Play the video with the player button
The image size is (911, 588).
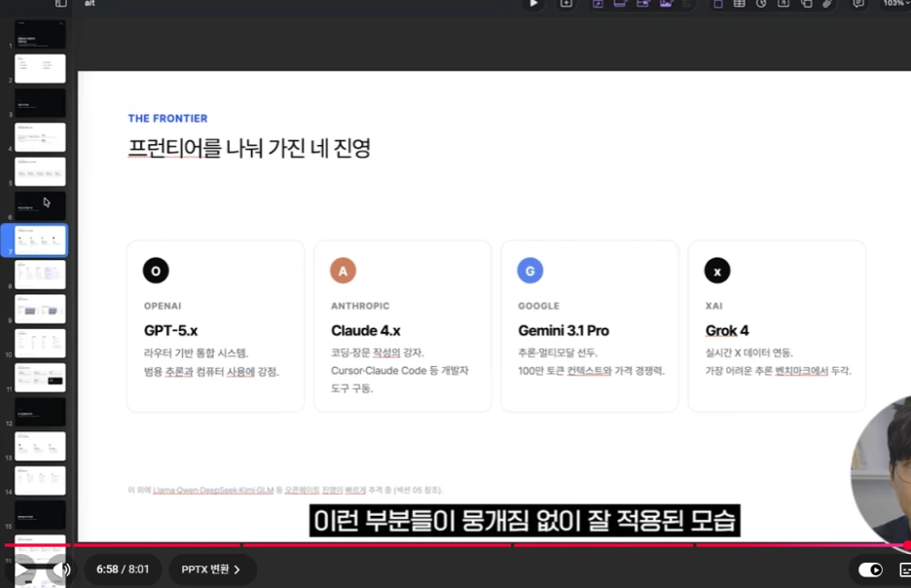click(21, 570)
